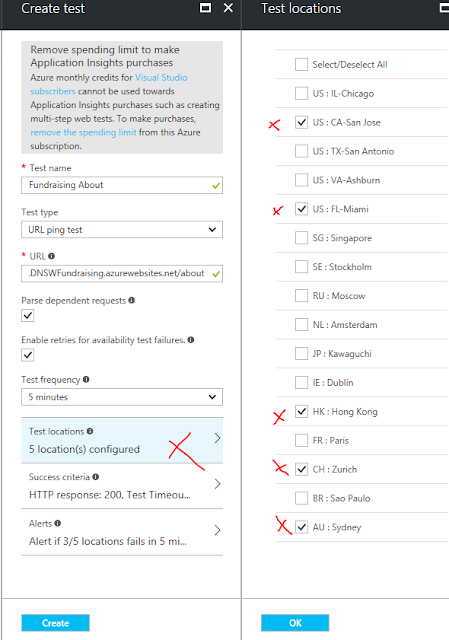
Task: Click the Alerts info icon
Action: (x=58, y=523)
